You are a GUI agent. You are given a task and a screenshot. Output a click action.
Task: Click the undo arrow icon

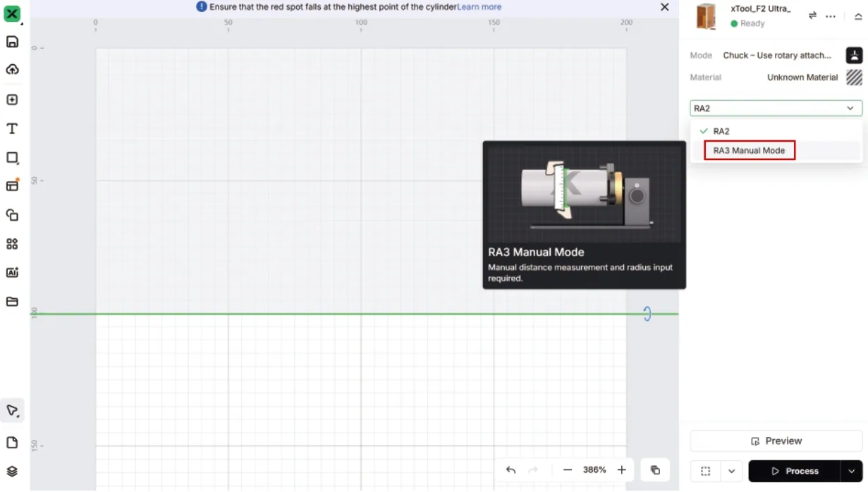coord(511,470)
